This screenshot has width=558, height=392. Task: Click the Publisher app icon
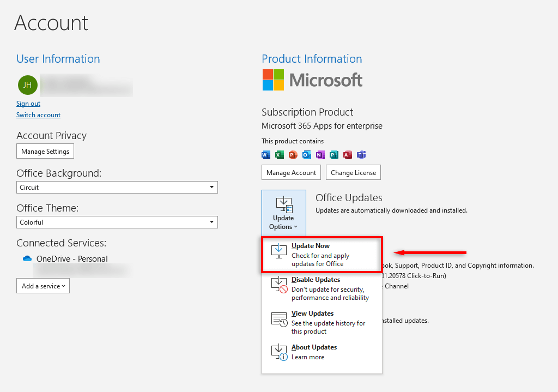point(333,155)
